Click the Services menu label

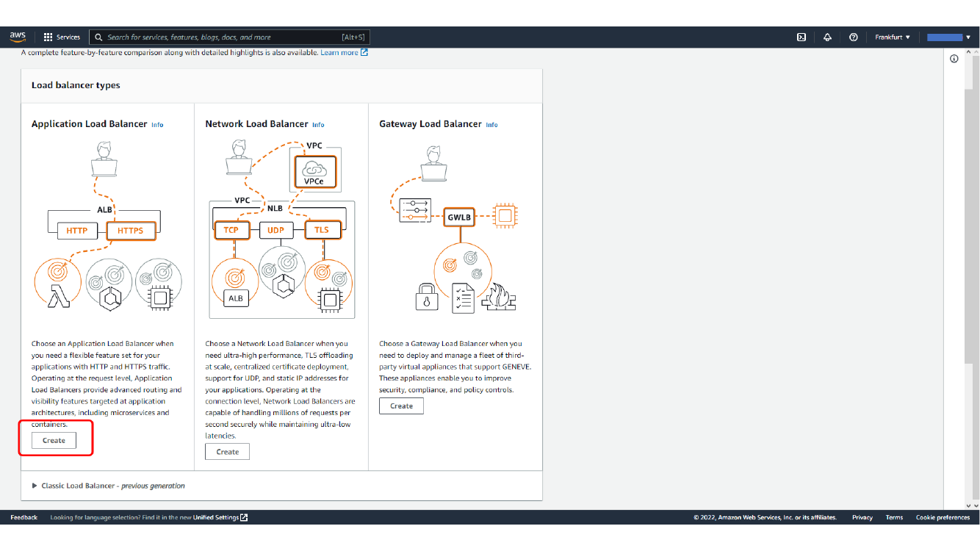(68, 37)
